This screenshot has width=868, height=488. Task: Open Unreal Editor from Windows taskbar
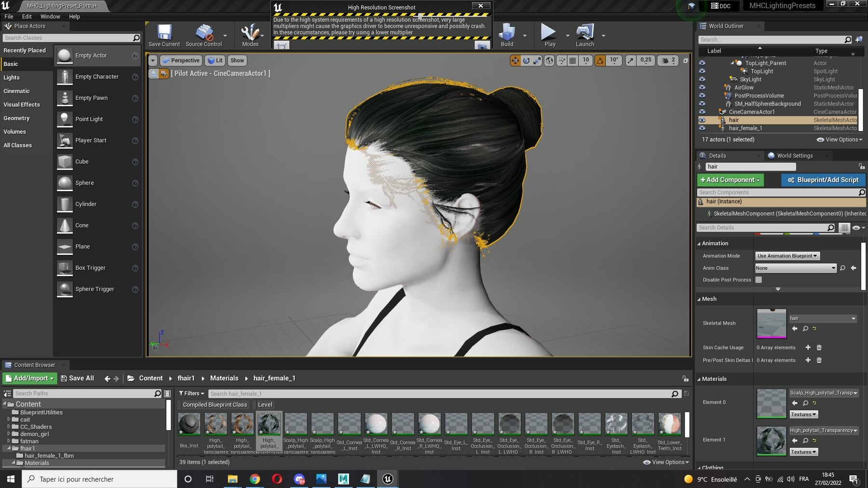(388, 479)
